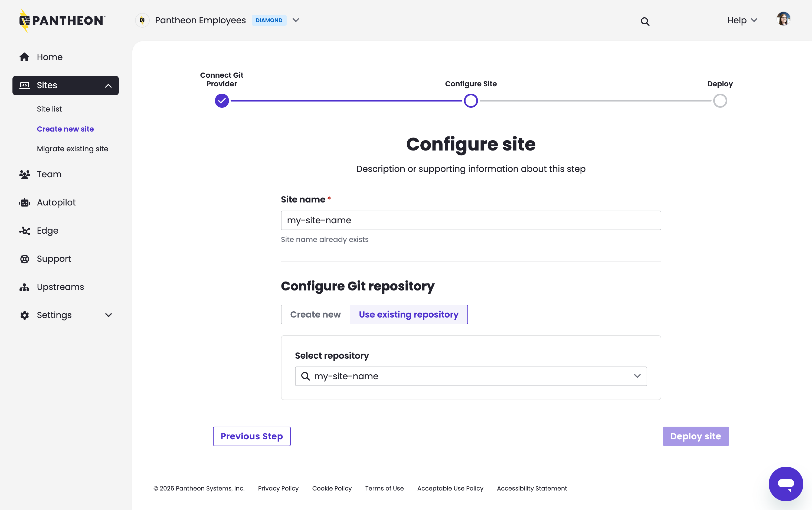Click the Pantheon logo
The width and height of the screenshot is (812, 510).
[x=62, y=20]
